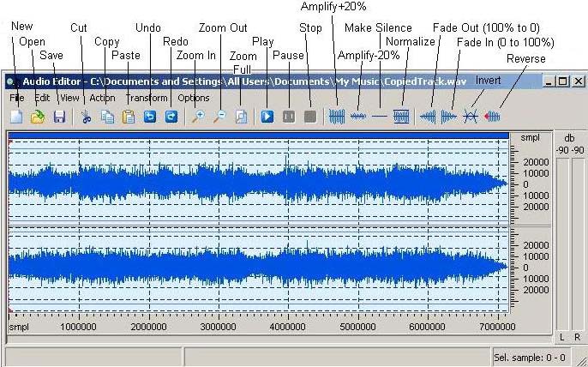Paste audio using the Paste icon
This screenshot has height=367, width=588.
[129, 117]
